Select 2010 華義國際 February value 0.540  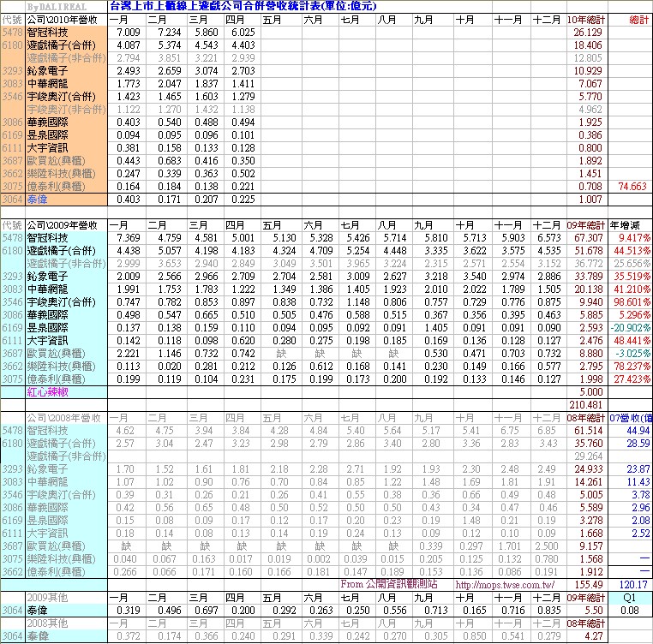coord(169,122)
